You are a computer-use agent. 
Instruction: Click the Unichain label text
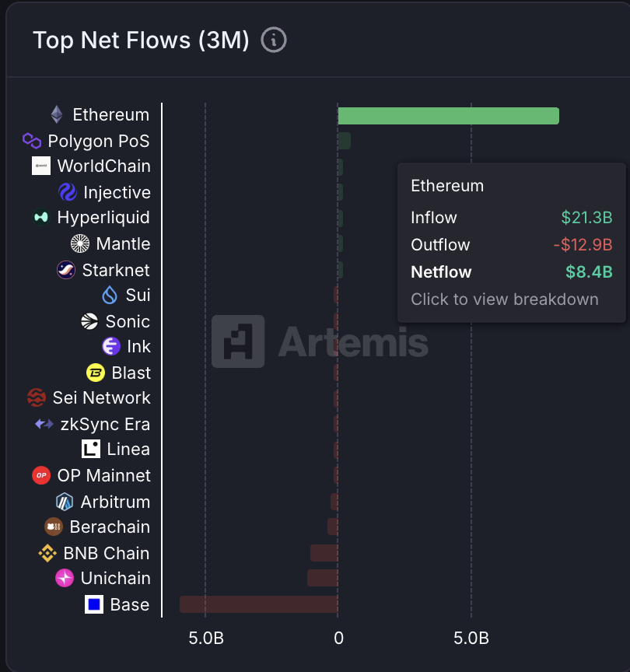[x=116, y=578]
